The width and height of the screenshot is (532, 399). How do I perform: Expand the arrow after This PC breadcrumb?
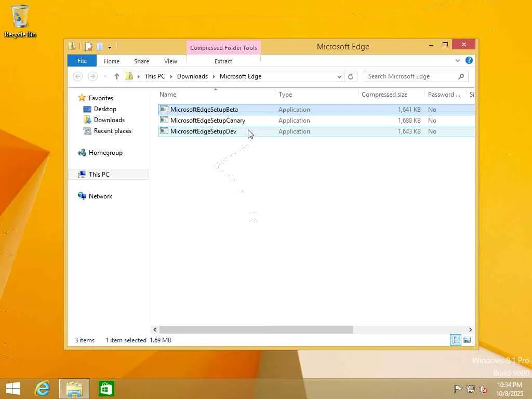(x=171, y=76)
